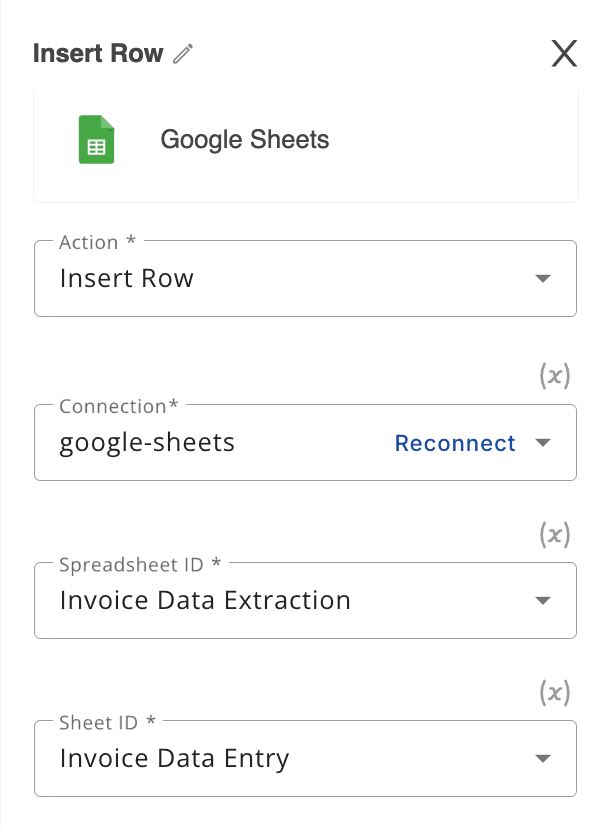Click the green Google Sheets app icon
This screenshot has height=828, width=612.
(x=96, y=139)
